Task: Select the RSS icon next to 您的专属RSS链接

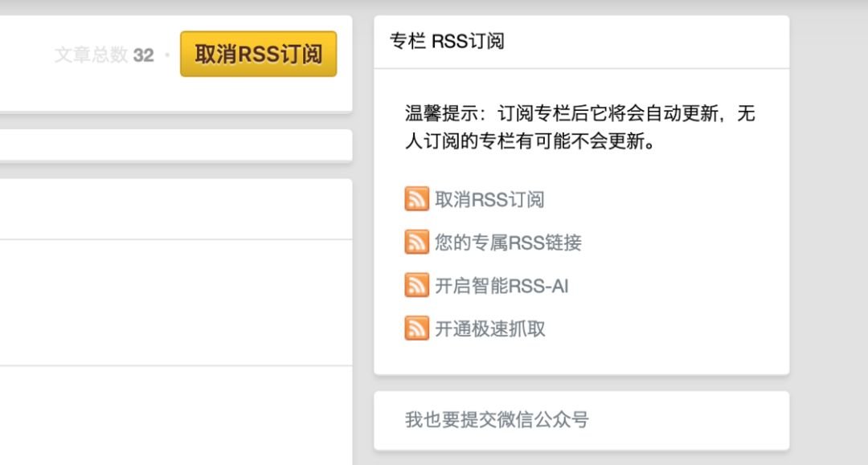Action: (416, 242)
